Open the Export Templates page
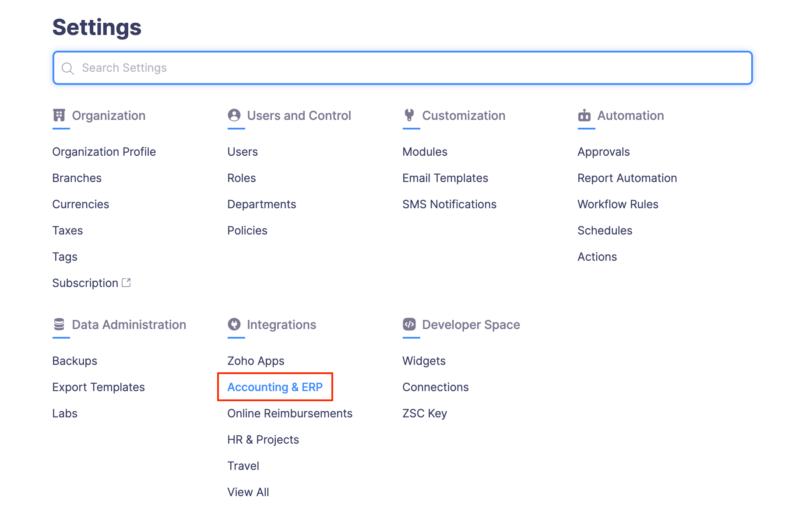This screenshot has width=802, height=532. click(x=98, y=387)
